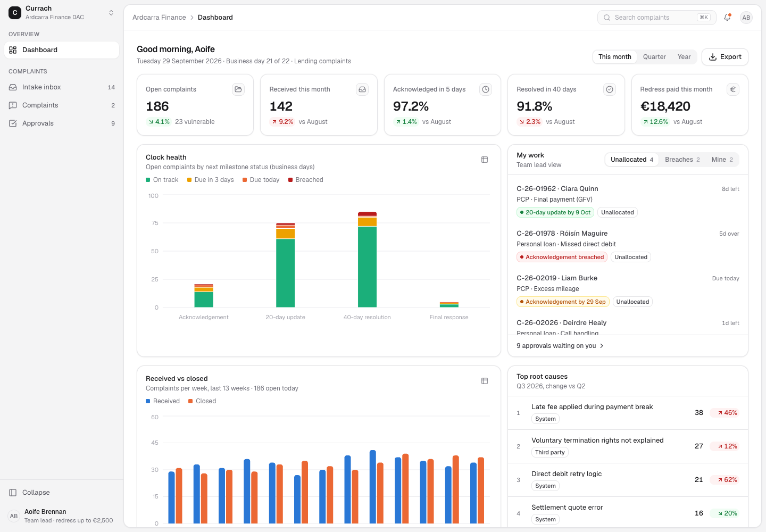Screen dimensions: 766x532
Task: Click the Open complaints folder icon
Action: click(238, 89)
